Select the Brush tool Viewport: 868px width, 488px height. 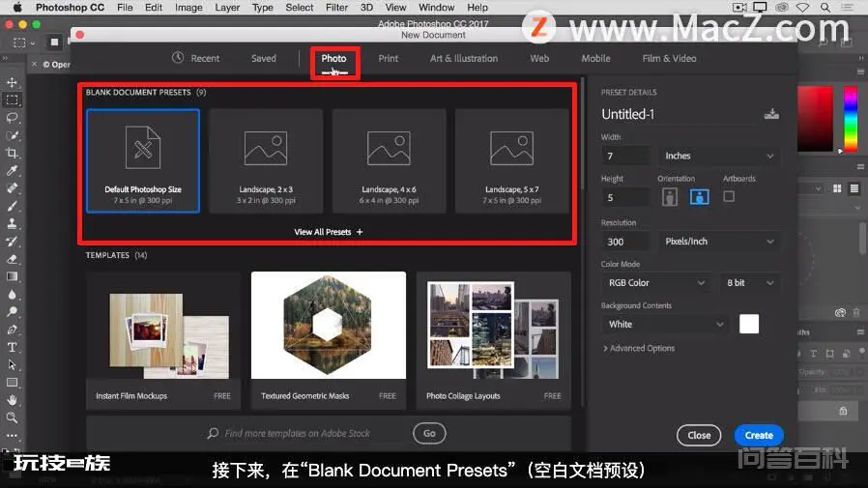[x=12, y=207]
